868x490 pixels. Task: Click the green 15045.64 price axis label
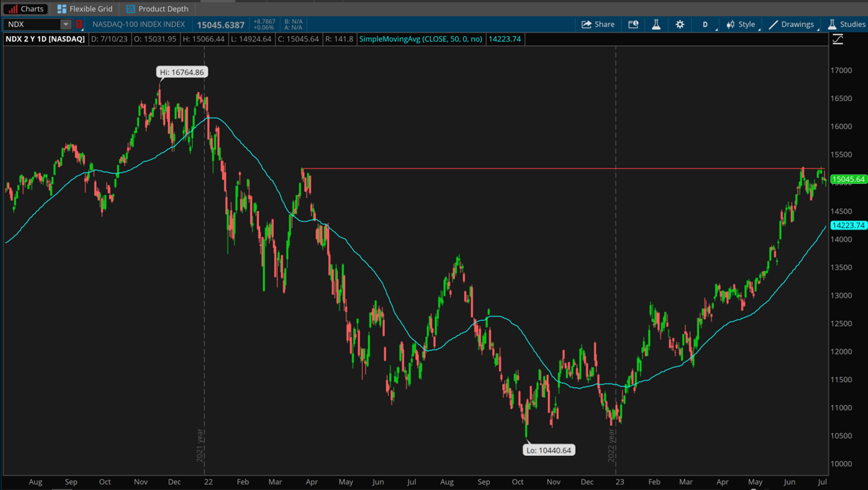point(848,180)
